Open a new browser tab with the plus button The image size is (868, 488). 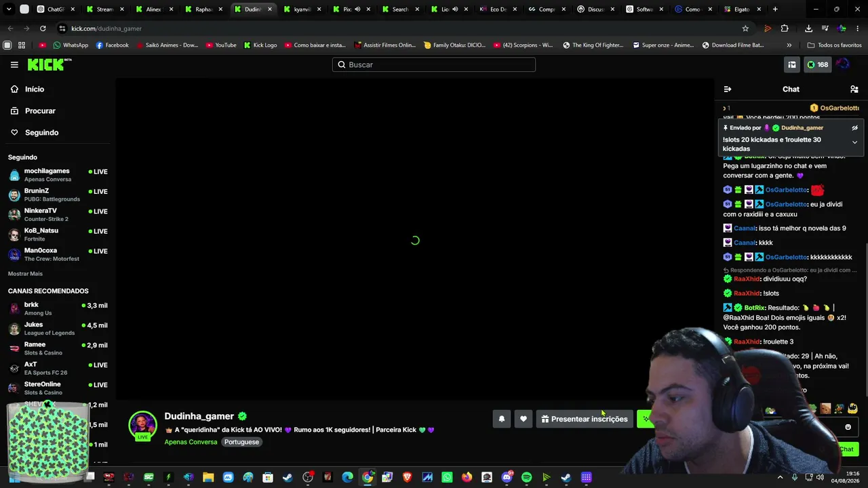click(x=775, y=9)
